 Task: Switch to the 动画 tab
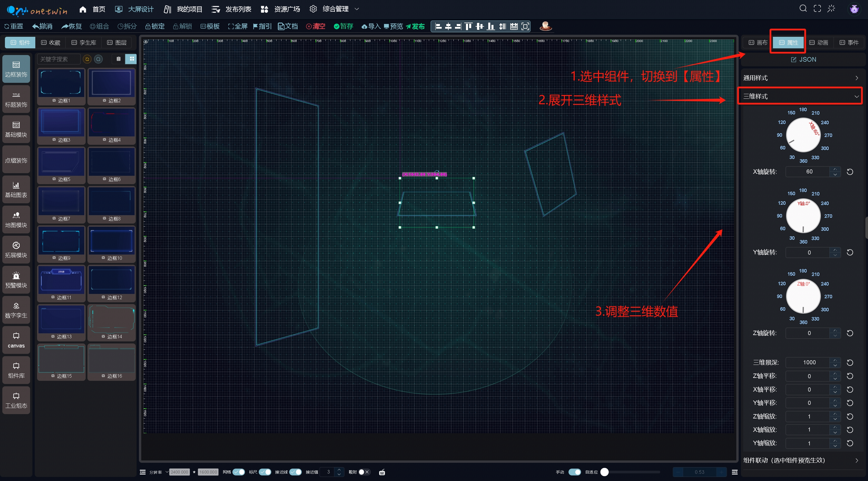[819, 43]
